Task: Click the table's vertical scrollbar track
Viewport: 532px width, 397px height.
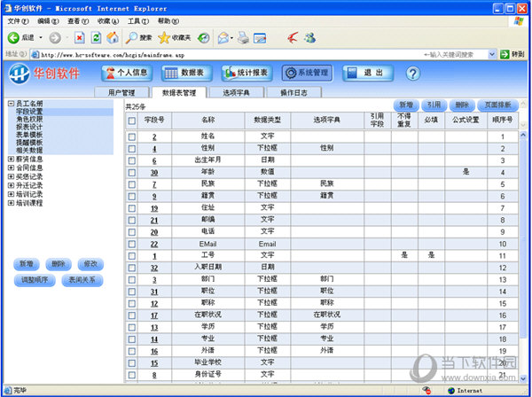Action: coord(523,258)
